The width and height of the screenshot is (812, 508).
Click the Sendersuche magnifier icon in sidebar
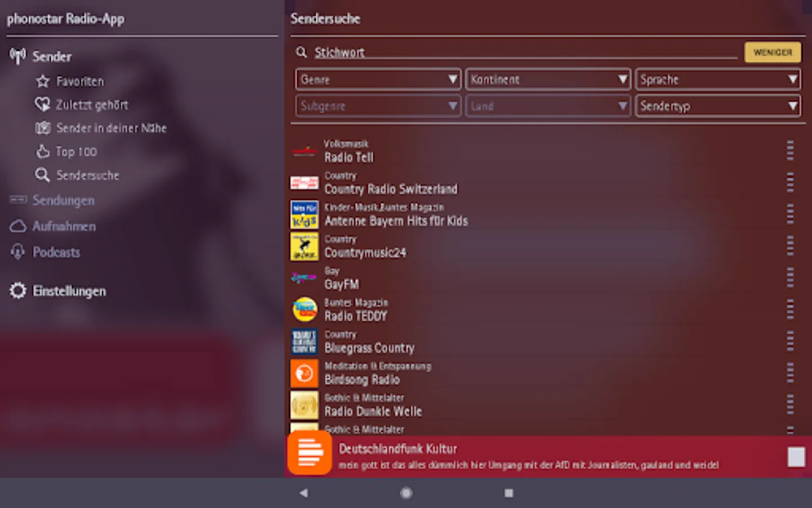42,175
